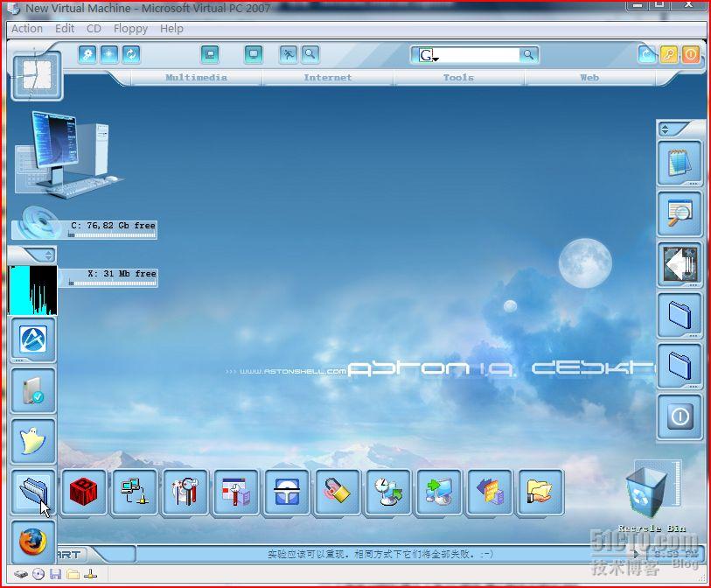Click the yellow key lock icon
This screenshot has height=588, width=711.
click(x=669, y=55)
